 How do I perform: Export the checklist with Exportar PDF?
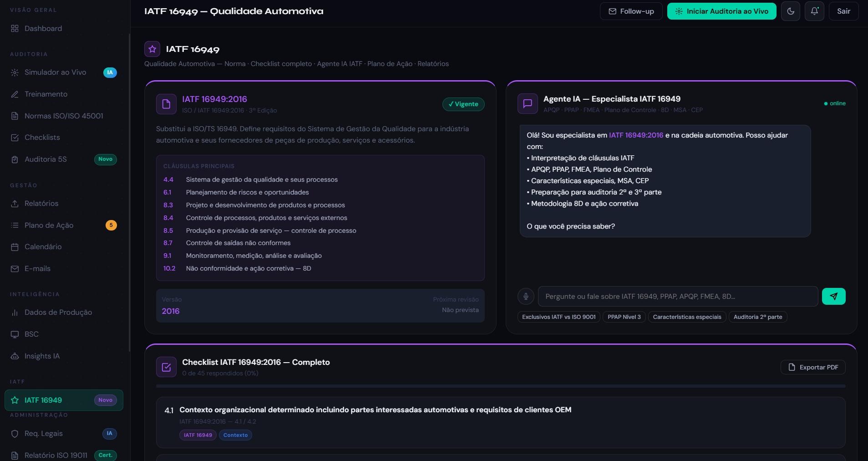tap(813, 367)
